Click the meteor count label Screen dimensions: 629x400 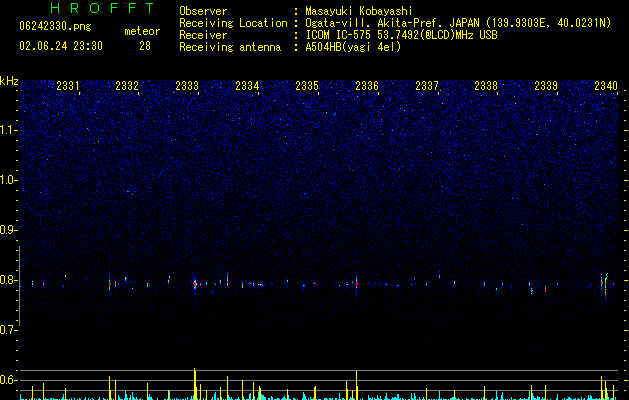pos(142,31)
